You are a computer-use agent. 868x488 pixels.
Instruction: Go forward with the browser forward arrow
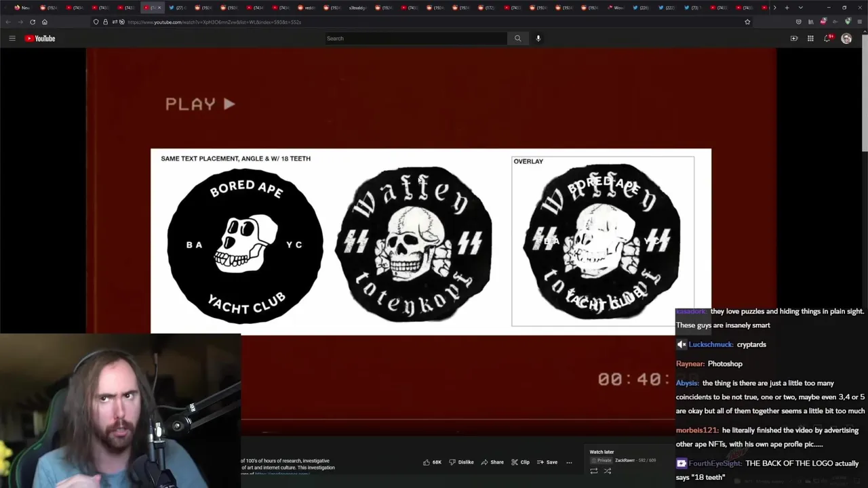[20, 22]
